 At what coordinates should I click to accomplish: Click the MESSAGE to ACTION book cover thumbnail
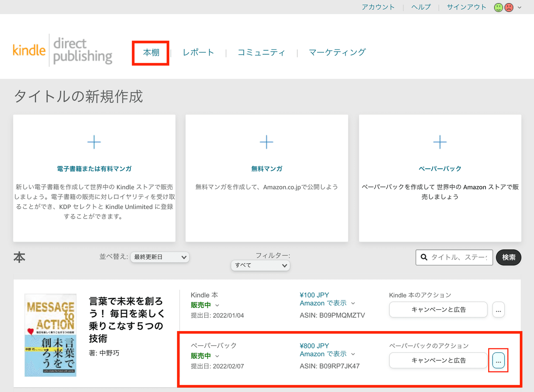(49, 335)
